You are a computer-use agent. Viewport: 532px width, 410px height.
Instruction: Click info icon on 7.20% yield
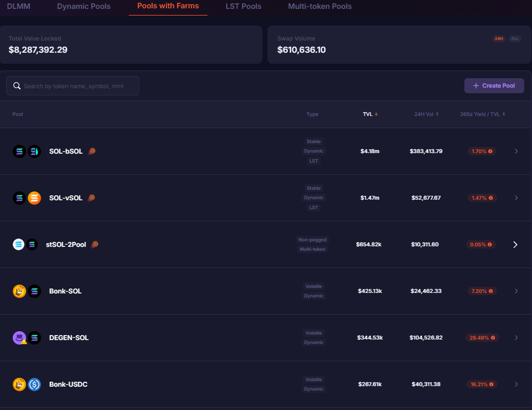pyautogui.click(x=490, y=291)
